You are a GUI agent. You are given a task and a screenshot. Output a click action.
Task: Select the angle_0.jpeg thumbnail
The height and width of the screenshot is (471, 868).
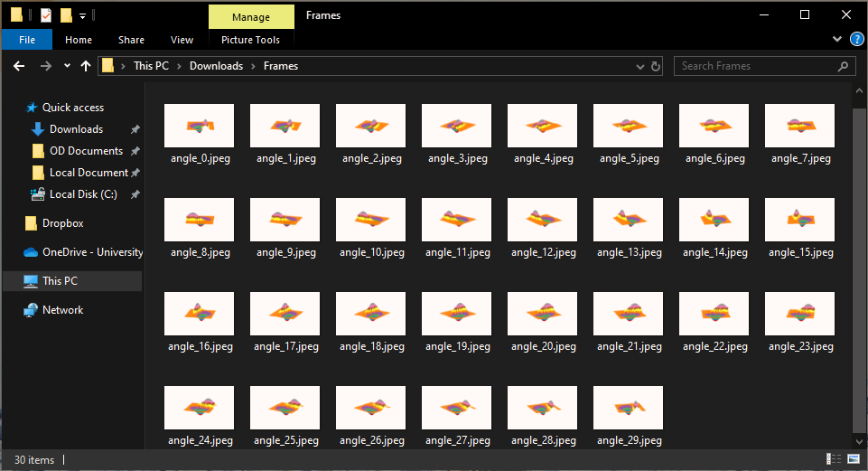tap(200, 126)
